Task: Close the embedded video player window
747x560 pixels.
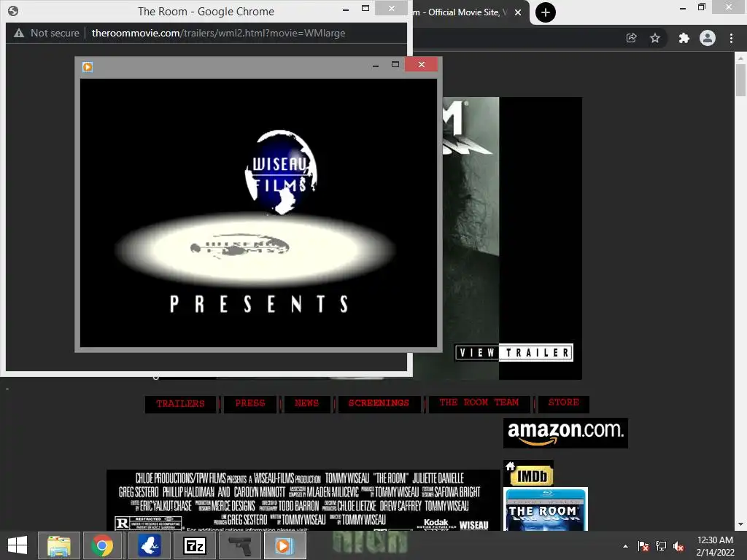Action: point(422,64)
